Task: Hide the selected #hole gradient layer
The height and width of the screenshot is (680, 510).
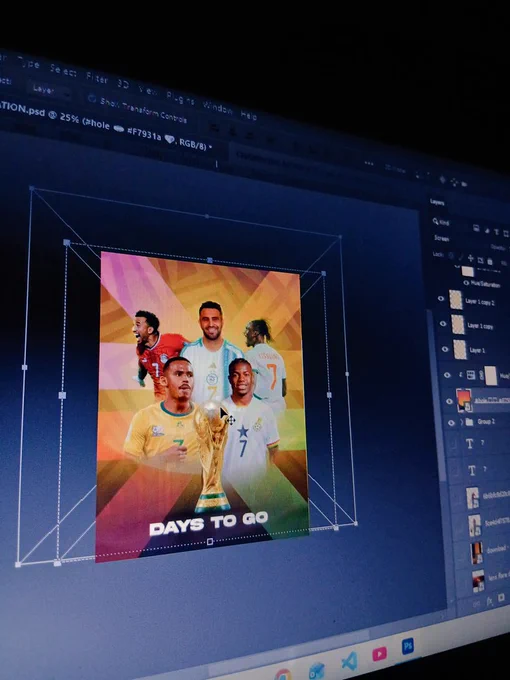Action: [x=449, y=402]
